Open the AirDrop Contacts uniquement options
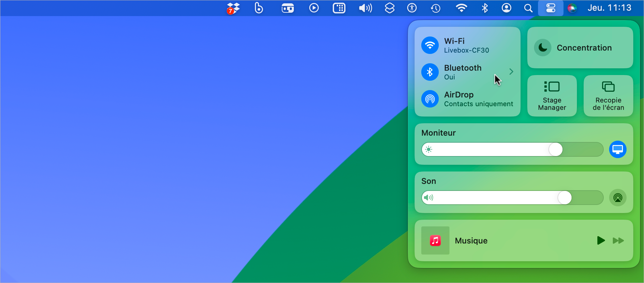Viewport: 644px width, 283px height. [468, 99]
